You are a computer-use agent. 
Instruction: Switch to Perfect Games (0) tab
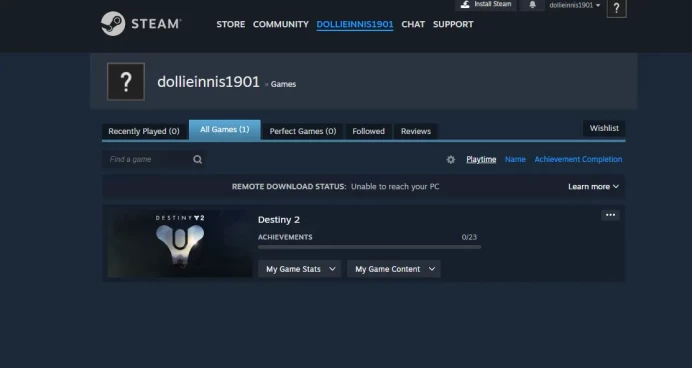(303, 131)
